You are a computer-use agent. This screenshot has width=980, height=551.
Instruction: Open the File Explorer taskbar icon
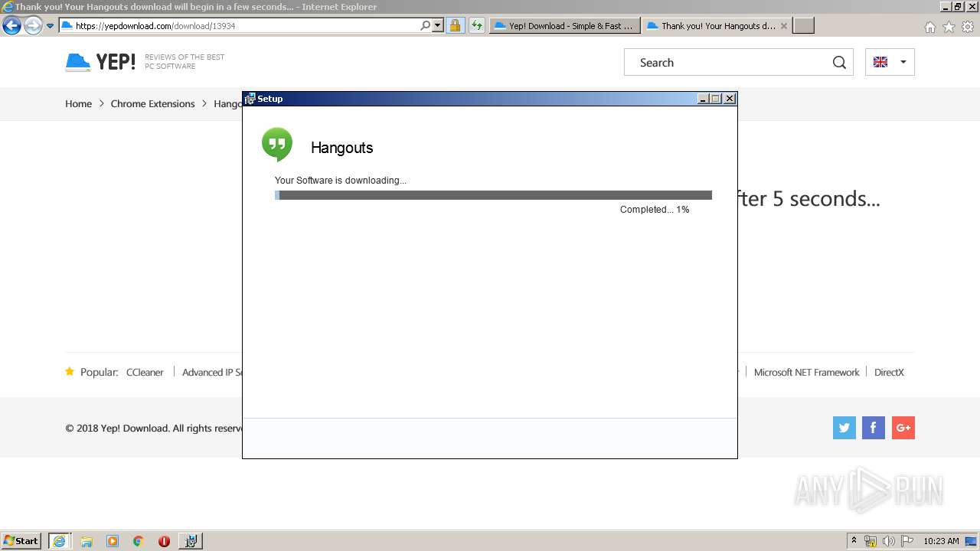[87, 541]
